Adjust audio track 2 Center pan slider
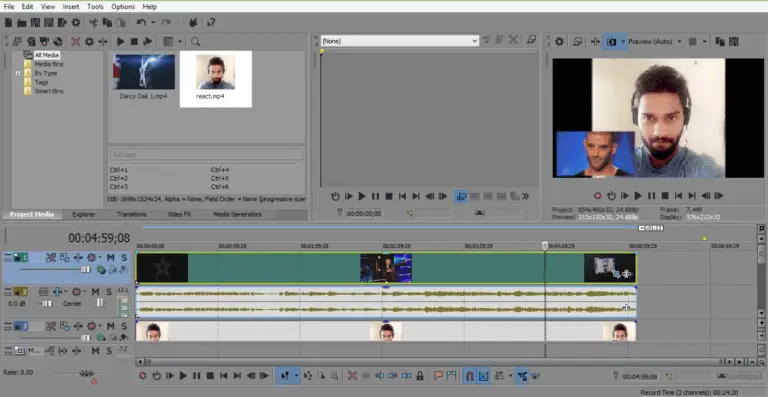This screenshot has height=397, width=768. (x=100, y=304)
